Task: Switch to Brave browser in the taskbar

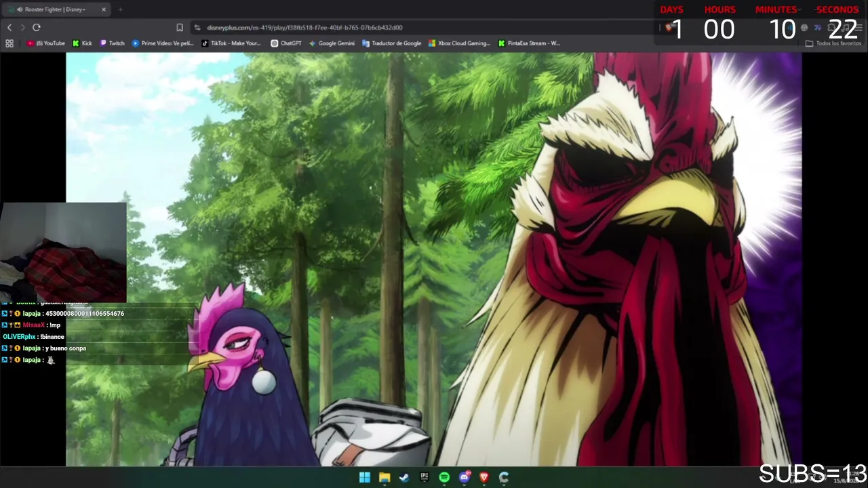Action: point(484,477)
